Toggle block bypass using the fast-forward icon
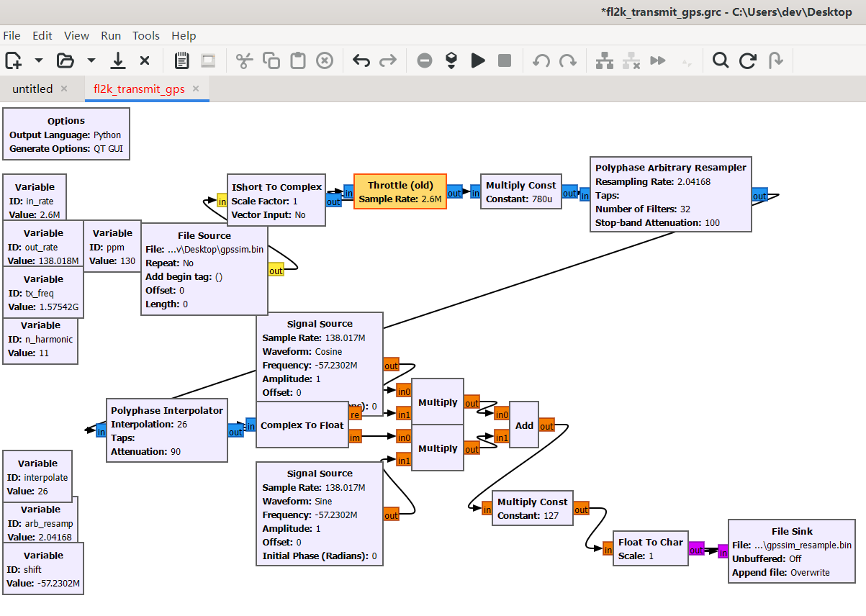 (x=658, y=60)
